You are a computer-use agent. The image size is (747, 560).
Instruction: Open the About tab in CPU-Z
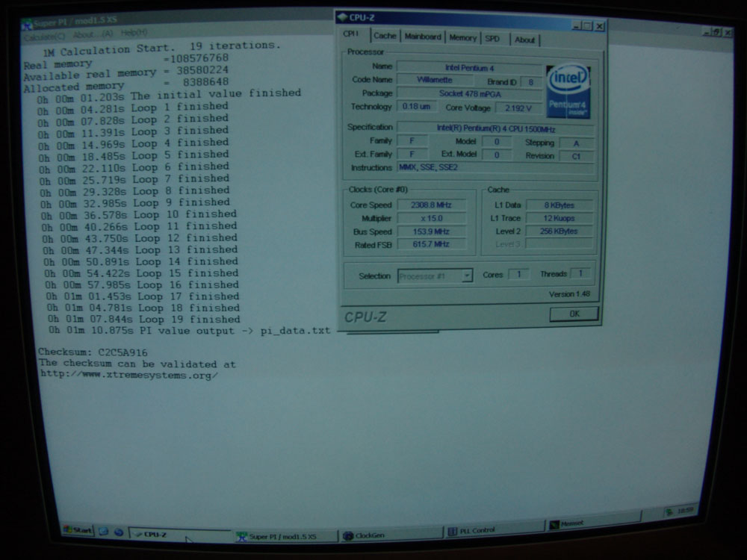[x=524, y=40]
